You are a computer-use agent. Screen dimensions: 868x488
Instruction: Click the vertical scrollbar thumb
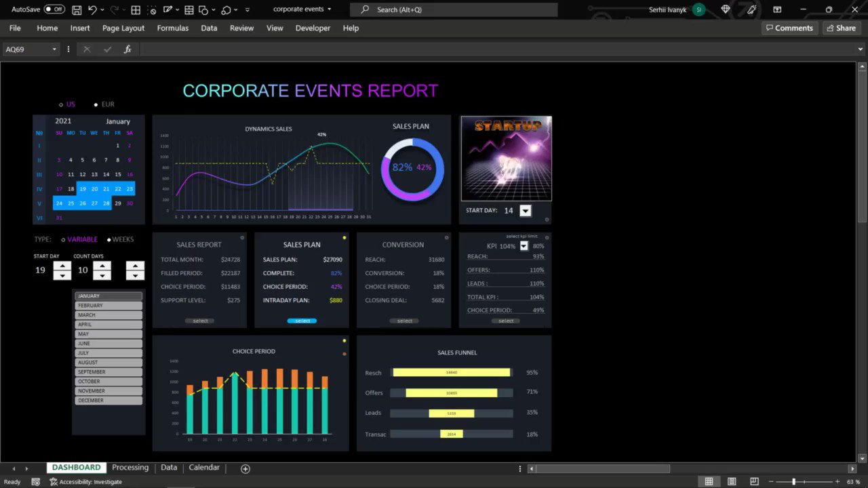pyautogui.click(x=862, y=146)
